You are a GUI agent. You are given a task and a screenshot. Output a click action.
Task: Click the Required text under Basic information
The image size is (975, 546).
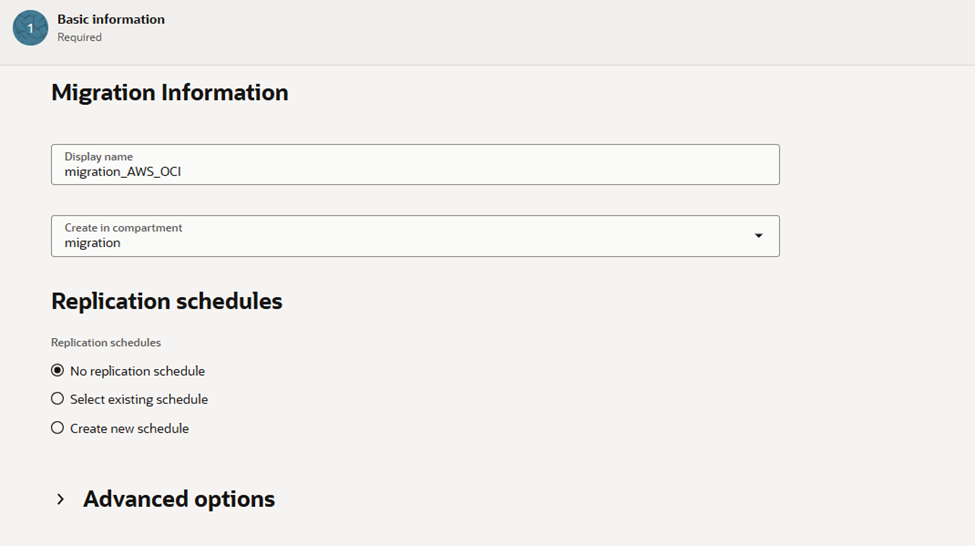pos(80,38)
